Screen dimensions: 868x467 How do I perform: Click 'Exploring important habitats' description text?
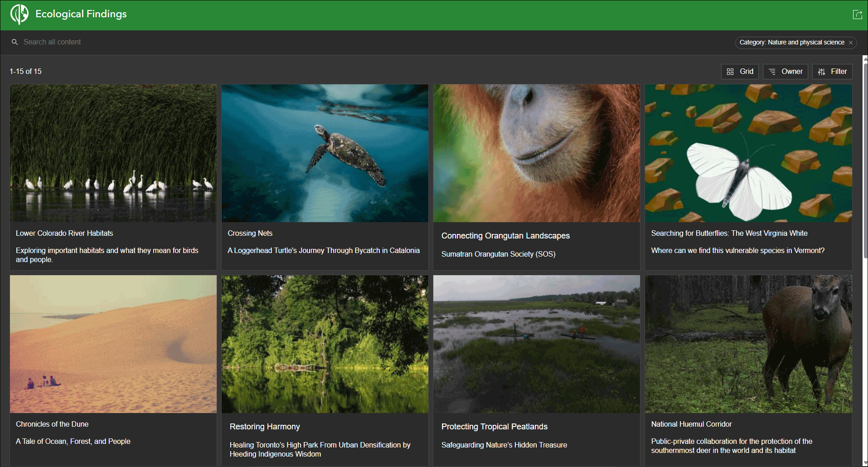click(x=107, y=255)
